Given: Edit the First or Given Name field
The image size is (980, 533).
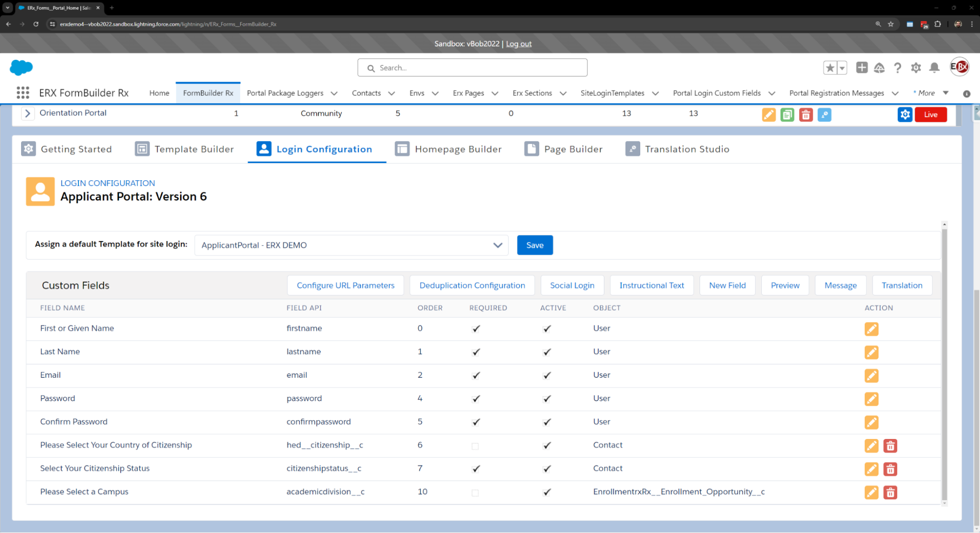Looking at the screenshot, I should (871, 329).
